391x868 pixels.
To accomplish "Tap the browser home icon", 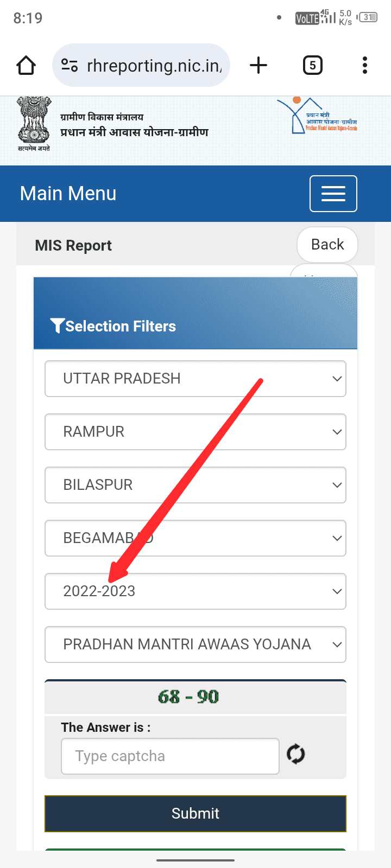I will (x=26, y=66).
